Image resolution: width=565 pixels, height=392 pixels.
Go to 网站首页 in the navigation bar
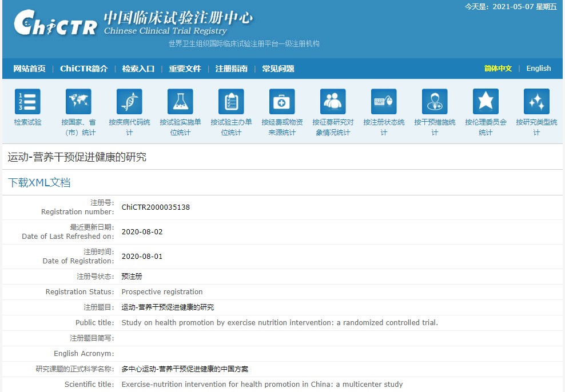coord(30,69)
